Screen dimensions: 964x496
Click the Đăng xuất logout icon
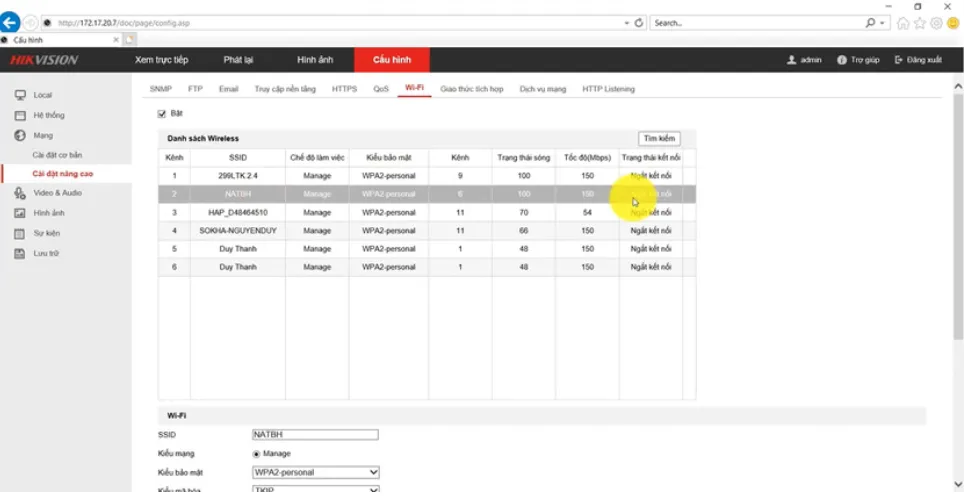[x=899, y=60]
